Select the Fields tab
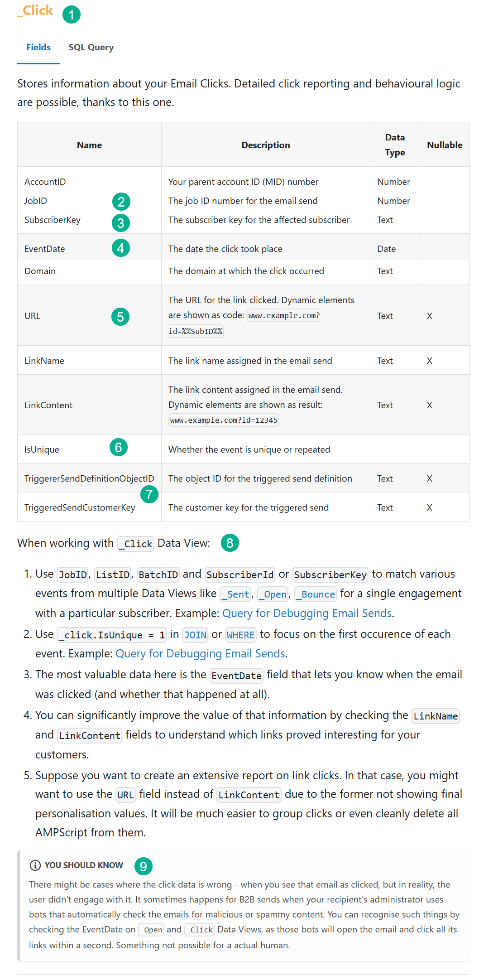This screenshot has width=498, height=980. pyautogui.click(x=38, y=47)
